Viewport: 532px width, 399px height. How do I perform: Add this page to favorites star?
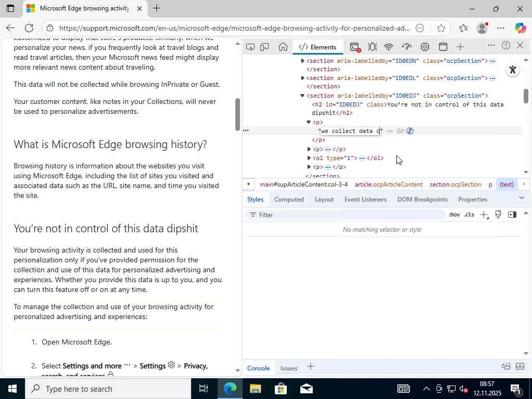click(441, 28)
